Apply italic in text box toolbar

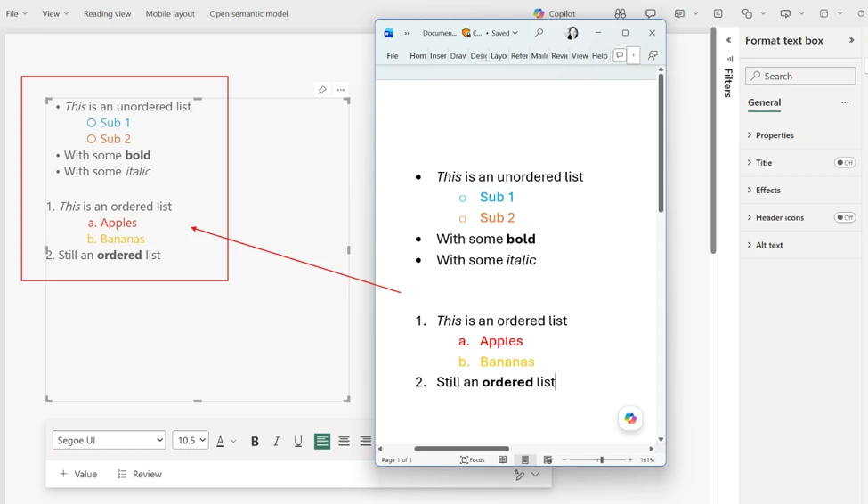coord(276,441)
